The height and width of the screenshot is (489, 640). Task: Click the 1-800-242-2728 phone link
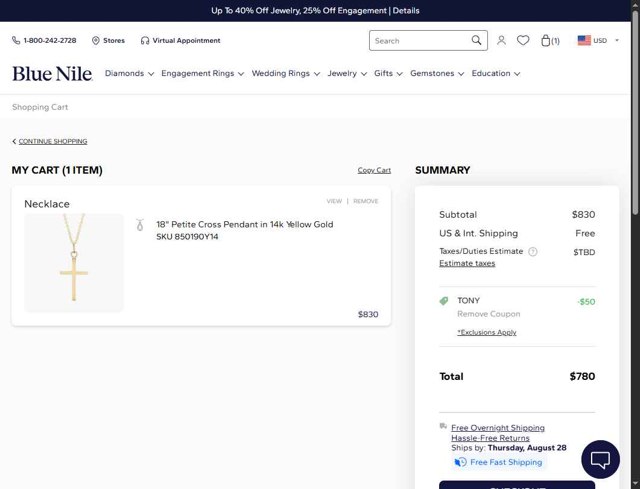coord(50,40)
